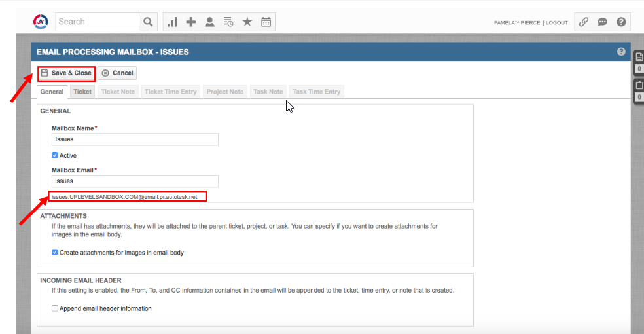The image size is (644, 334).
Task: Click the INCOMING EMAIL HEADER heading
Action: coord(81,280)
